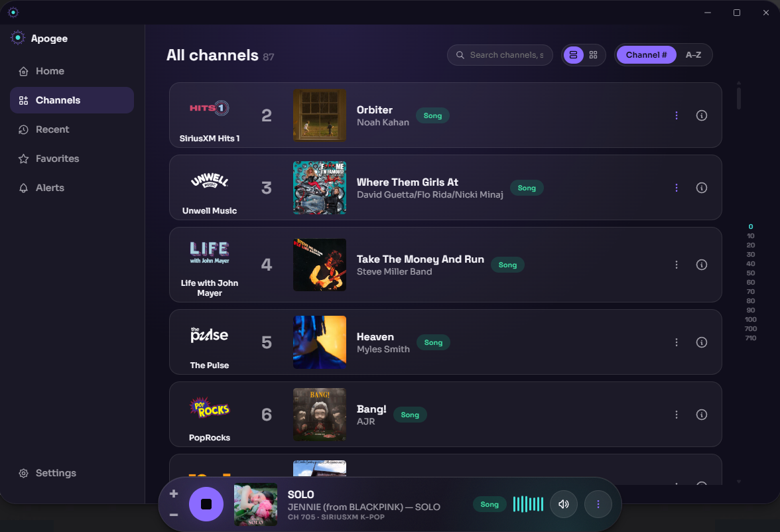This screenshot has height=532, width=780.
Task: Go to Favorites in sidebar
Action: [x=72, y=159]
